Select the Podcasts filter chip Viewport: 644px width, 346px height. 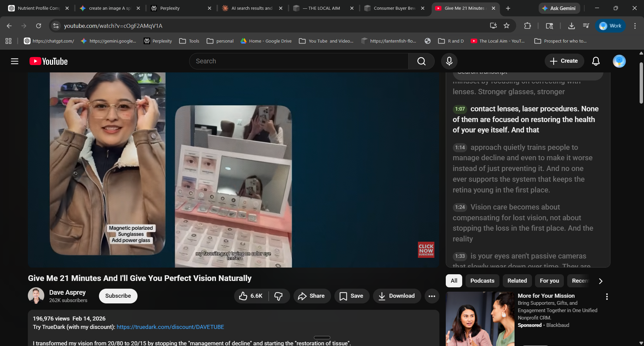(482, 281)
